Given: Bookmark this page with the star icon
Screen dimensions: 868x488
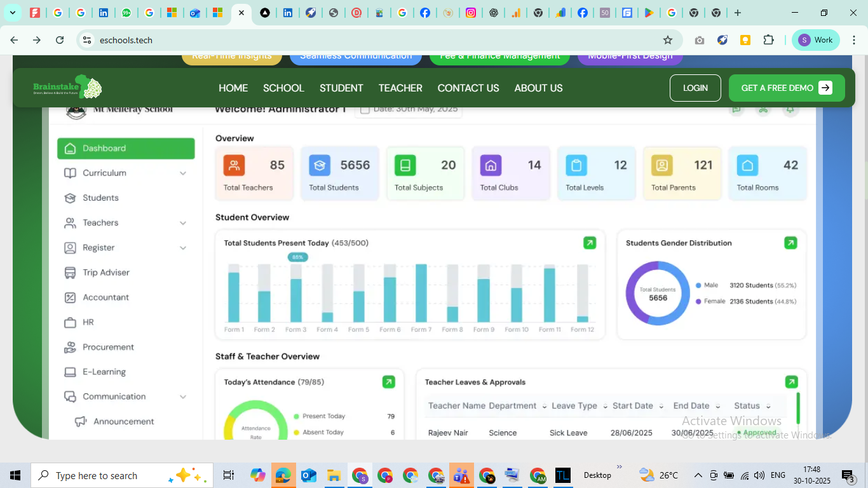Looking at the screenshot, I should tap(668, 40).
